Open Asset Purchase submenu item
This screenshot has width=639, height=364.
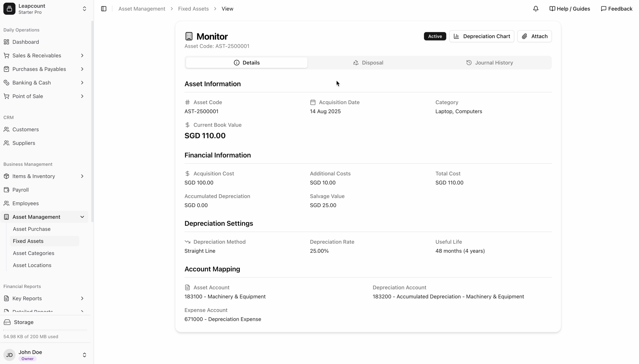(x=44, y=229)
